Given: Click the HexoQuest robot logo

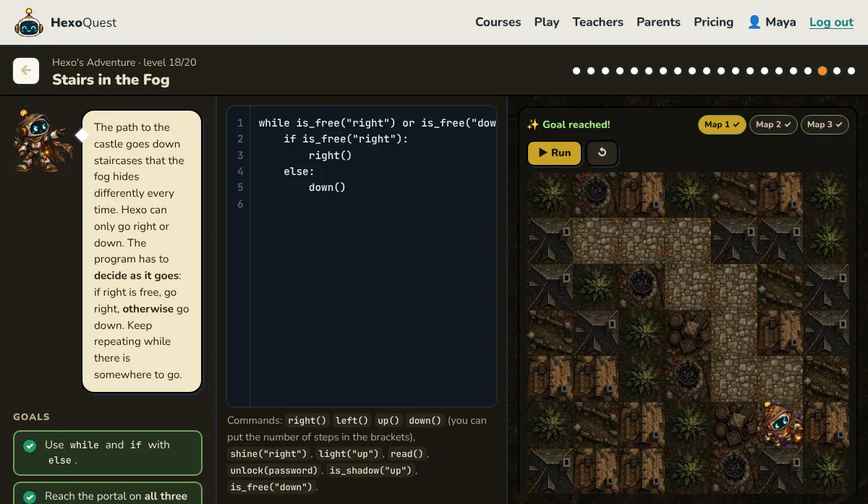Looking at the screenshot, I should pyautogui.click(x=28, y=22).
